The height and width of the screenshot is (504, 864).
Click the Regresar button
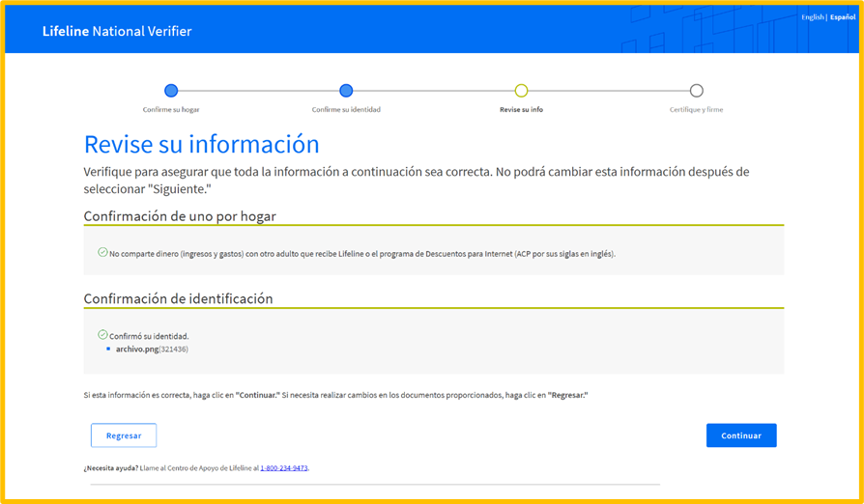[124, 435]
